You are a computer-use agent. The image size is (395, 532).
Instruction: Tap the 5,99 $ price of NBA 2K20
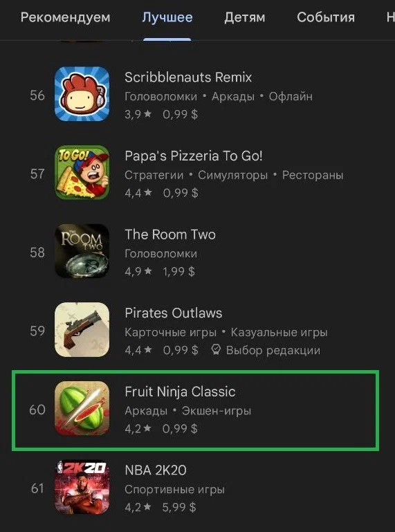179,507
